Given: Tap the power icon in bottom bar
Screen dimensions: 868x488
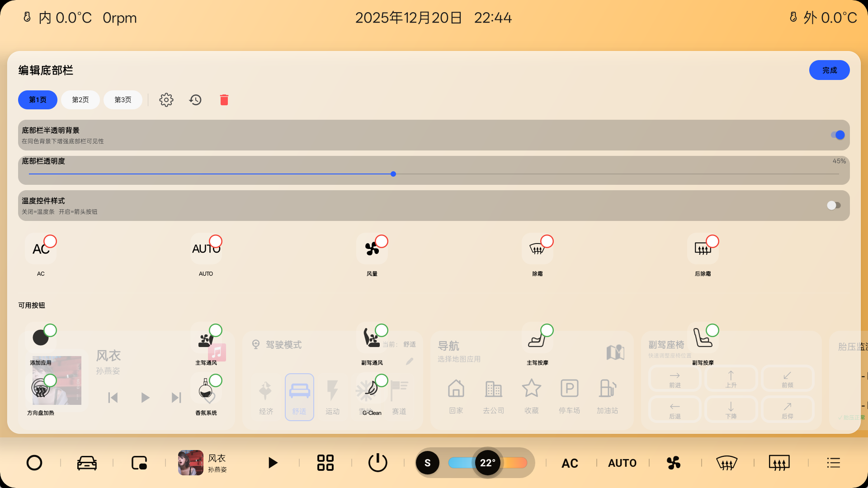Looking at the screenshot, I should click(x=377, y=463).
